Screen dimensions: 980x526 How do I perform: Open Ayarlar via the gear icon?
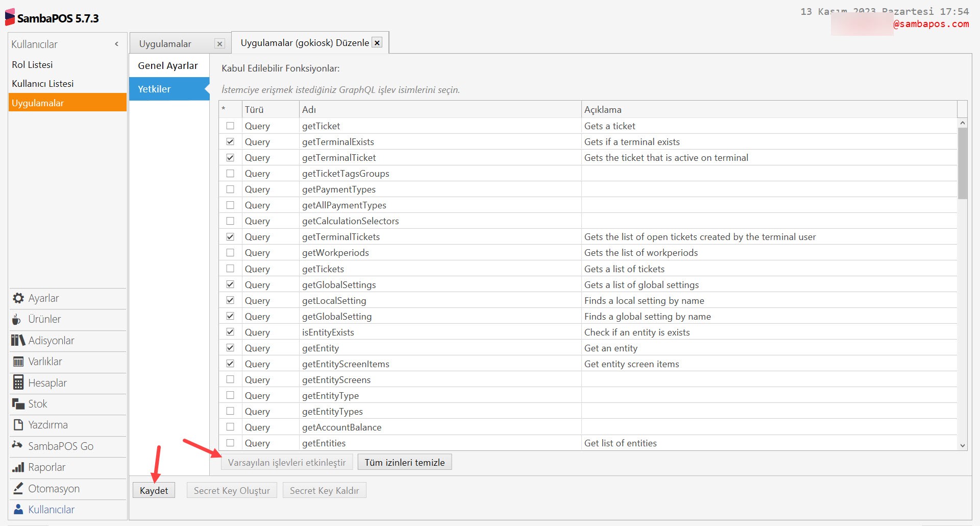point(18,298)
